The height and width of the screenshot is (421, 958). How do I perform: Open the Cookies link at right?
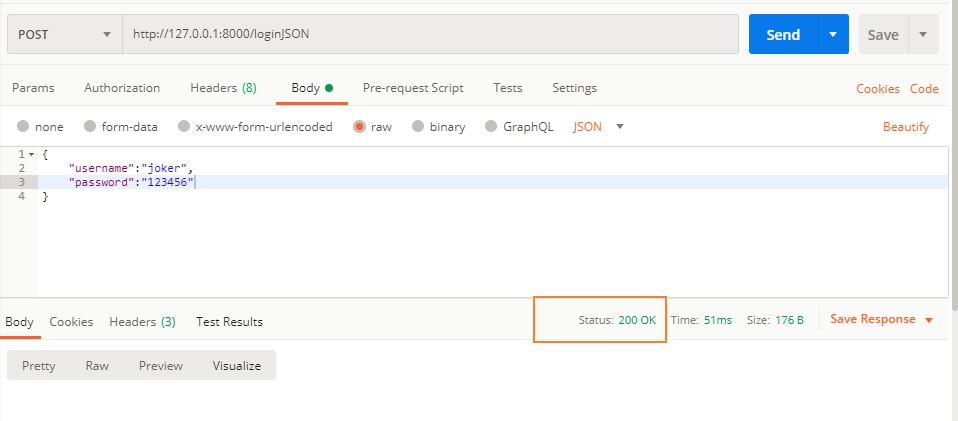(877, 89)
